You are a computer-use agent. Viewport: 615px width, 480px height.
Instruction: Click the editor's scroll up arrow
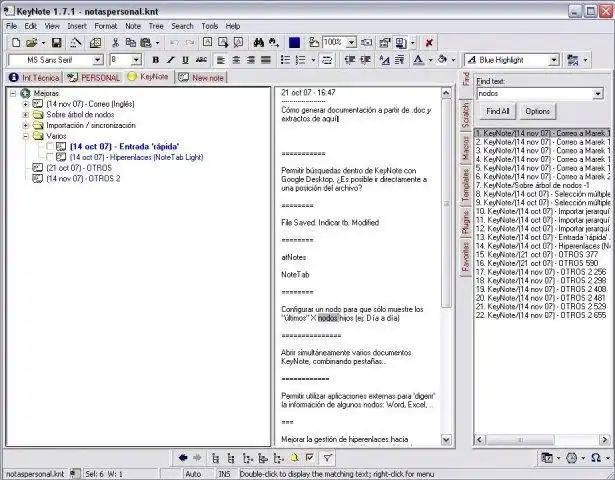446,93
